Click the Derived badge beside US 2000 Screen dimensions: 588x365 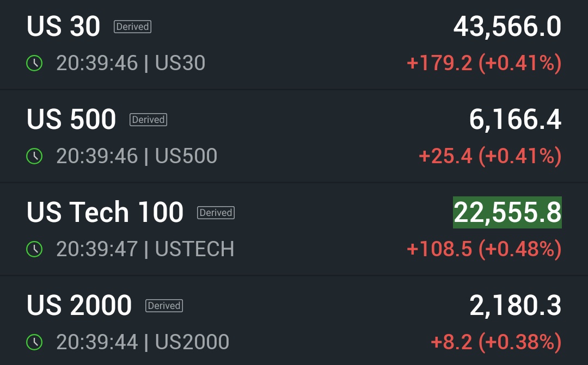164,306
